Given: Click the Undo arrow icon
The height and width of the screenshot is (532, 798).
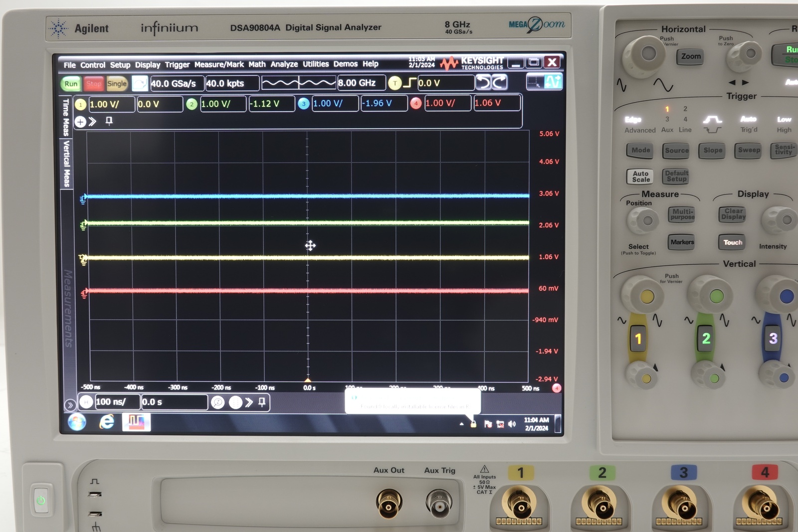Looking at the screenshot, I should tap(483, 82).
